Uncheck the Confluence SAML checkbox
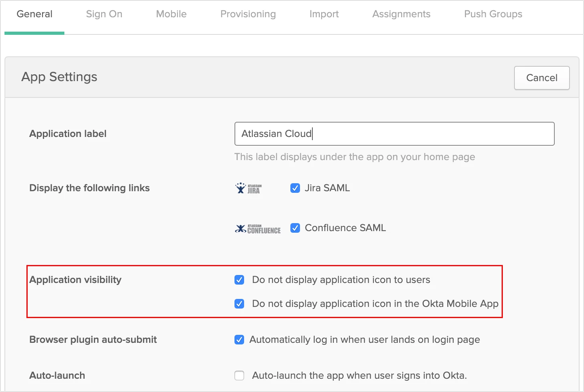The width and height of the screenshot is (584, 392). [x=295, y=228]
